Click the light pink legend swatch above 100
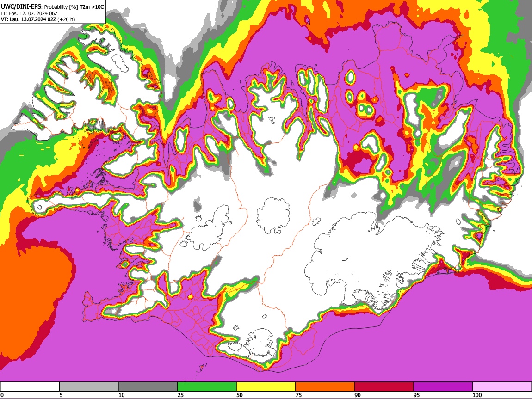532x399 pixels. pos(502,387)
